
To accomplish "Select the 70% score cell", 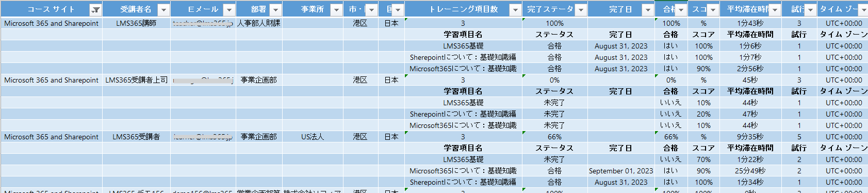I will click(x=703, y=159).
